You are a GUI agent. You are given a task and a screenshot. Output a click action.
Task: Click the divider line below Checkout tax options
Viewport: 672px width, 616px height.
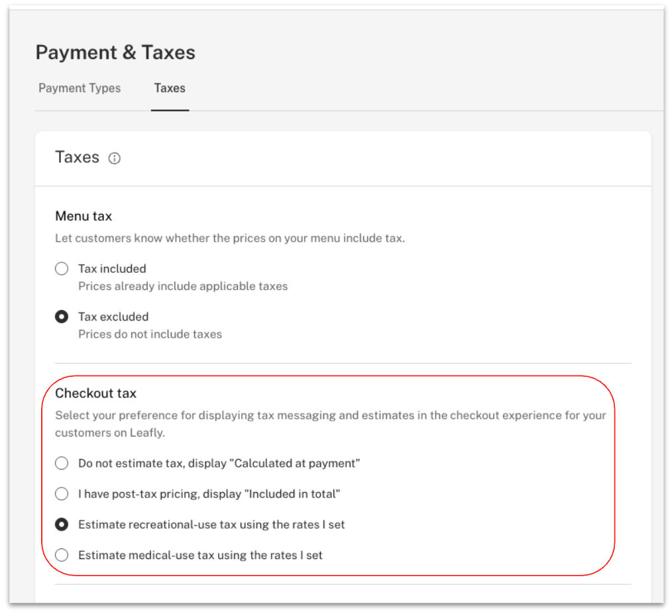click(343, 585)
